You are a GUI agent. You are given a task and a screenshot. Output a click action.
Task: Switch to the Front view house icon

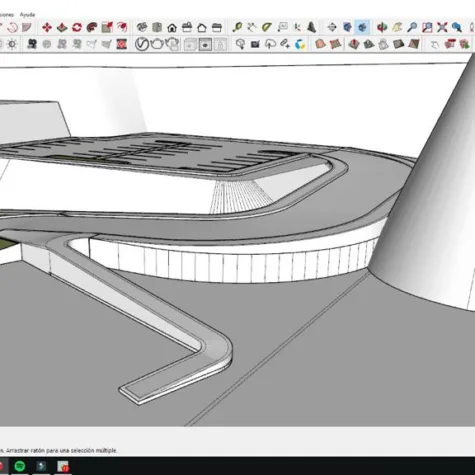172,27
